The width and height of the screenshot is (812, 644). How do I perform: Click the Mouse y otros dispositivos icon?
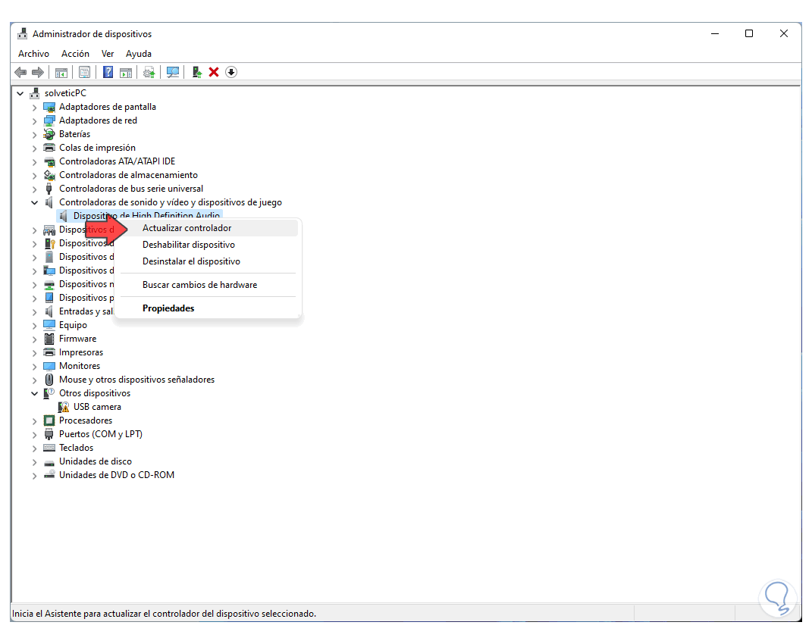49,380
